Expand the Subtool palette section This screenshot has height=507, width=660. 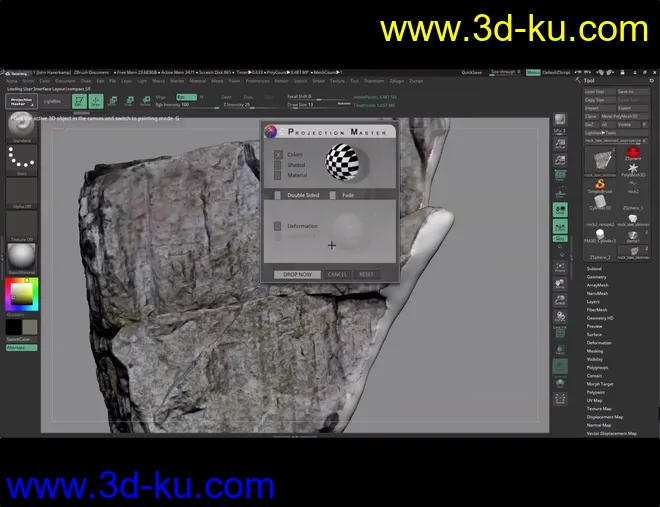tap(594, 269)
